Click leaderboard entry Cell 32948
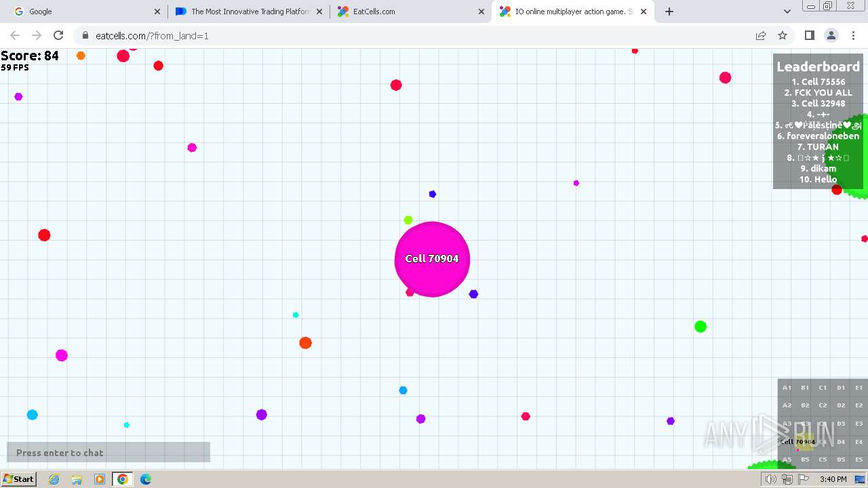The height and width of the screenshot is (488, 868). point(818,104)
